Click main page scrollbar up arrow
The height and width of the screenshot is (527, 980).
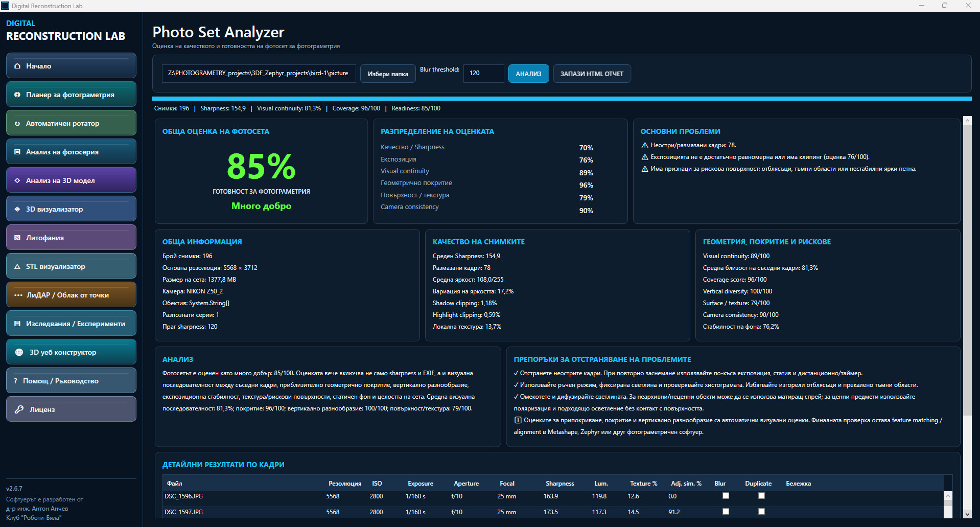click(967, 121)
